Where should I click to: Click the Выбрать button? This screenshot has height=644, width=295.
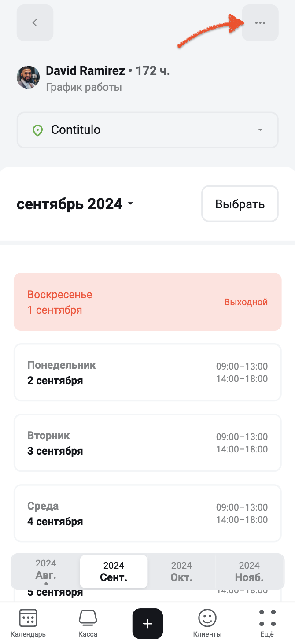[240, 204]
